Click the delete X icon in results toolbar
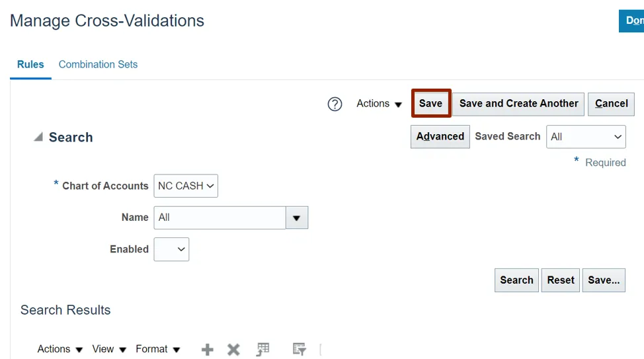The width and height of the screenshot is (644, 359). point(233,350)
